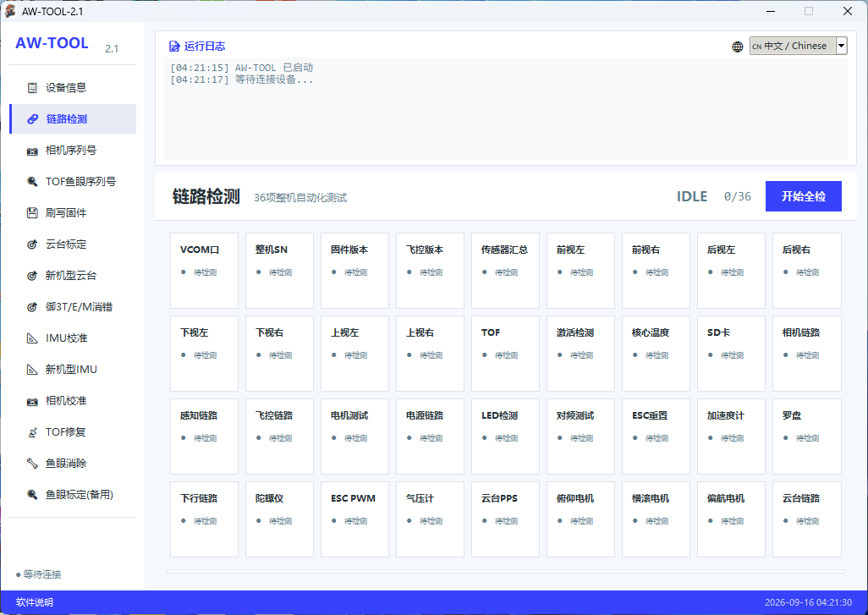Click the 等待连接 connection status
868x615 pixels.
point(39,574)
